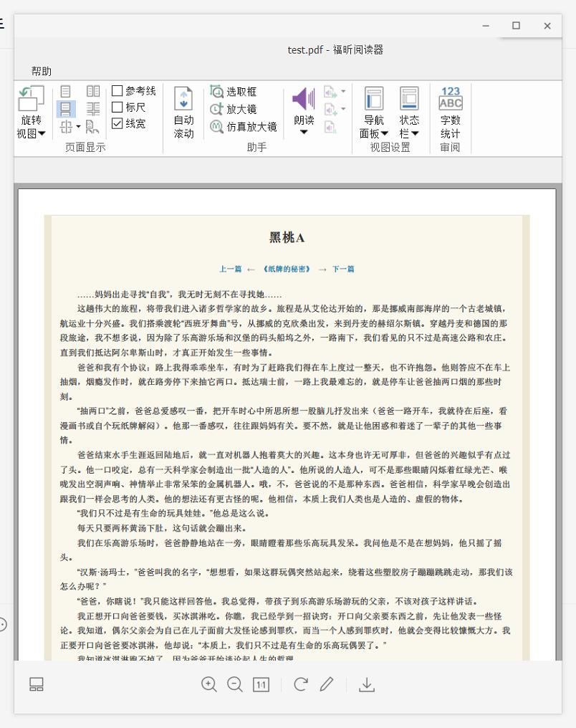Uncheck the 线宽 line width option
This screenshot has width=576, height=728.
[118, 125]
